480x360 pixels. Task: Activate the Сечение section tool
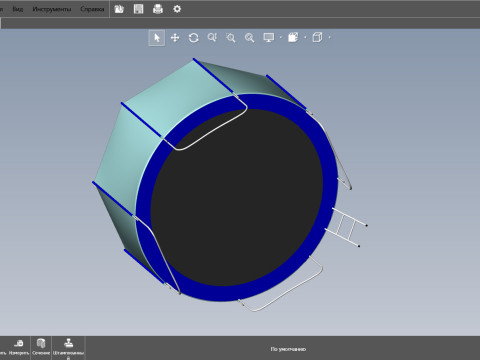(x=41, y=347)
